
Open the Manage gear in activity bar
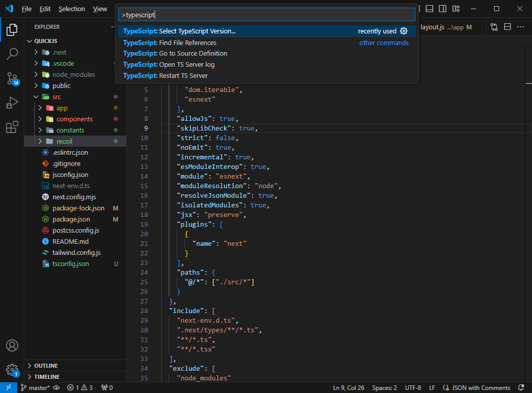tap(12, 370)
